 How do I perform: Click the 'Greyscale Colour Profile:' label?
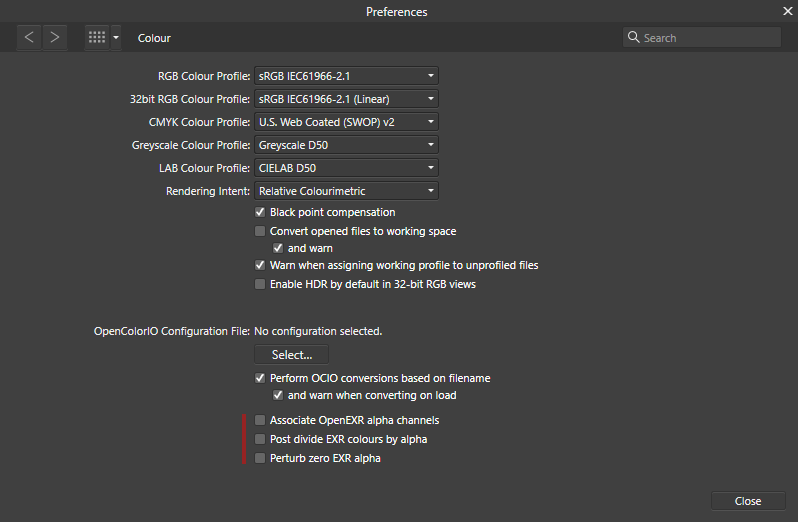point(191,145)
